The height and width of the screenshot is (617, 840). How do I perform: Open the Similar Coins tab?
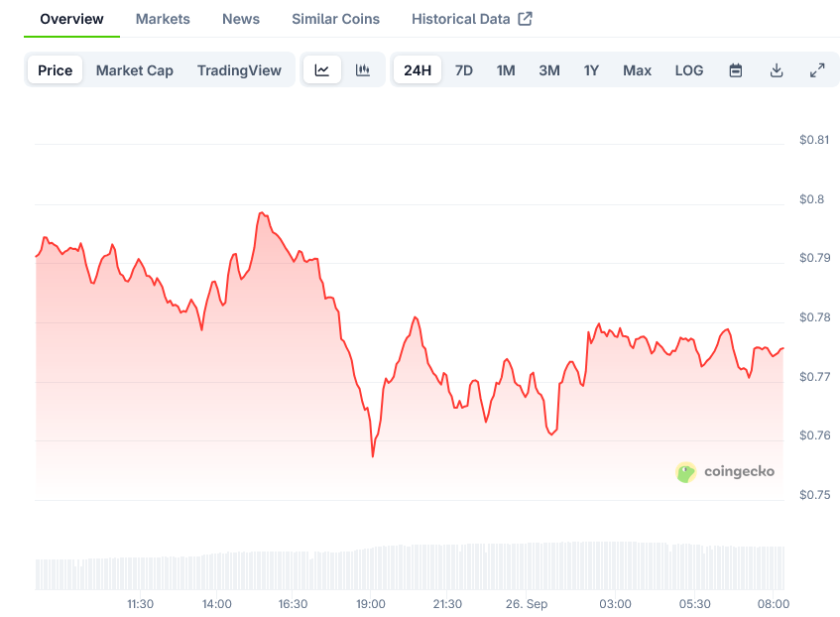point(336,19)
